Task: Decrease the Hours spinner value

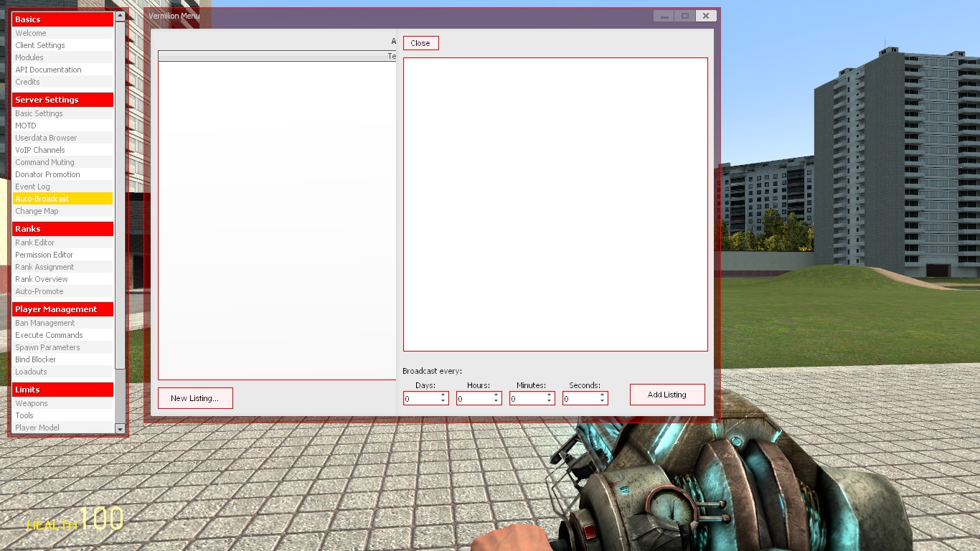Action: click(496, 401)
